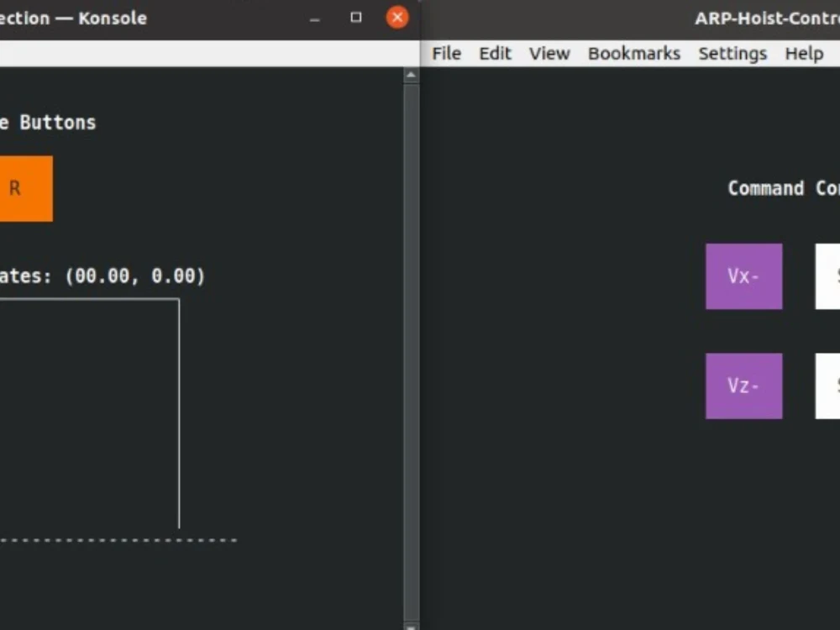Click the scrollbar up arrow in Konsole
Image resolution: width=840 pixels, height=630 pixels.
tap(411, 73)
